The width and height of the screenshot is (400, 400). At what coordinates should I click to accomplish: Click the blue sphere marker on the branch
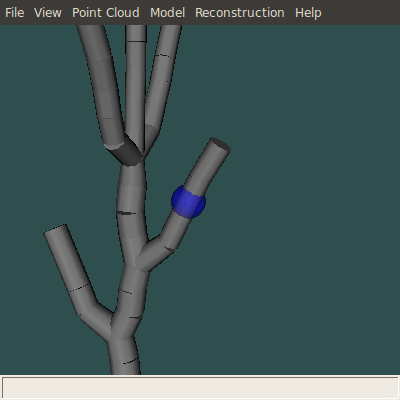pos(188,202)
